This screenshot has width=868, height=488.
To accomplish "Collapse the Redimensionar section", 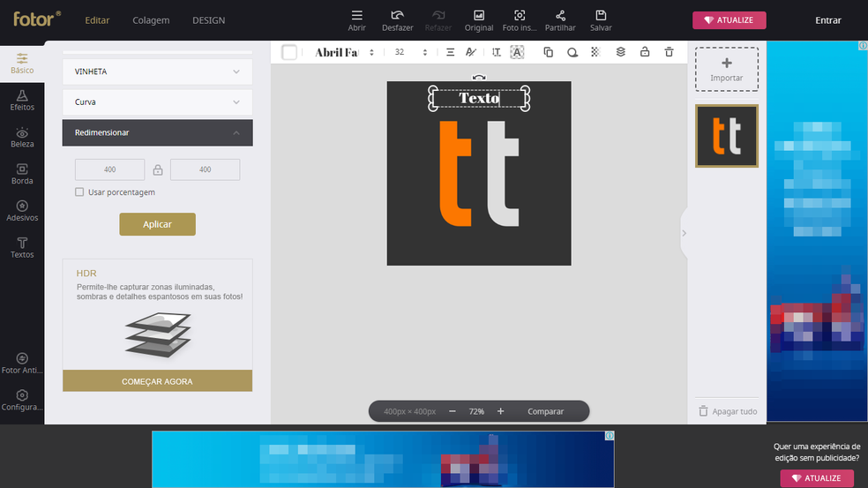I will pyautogui.click(x=157, y=132).
